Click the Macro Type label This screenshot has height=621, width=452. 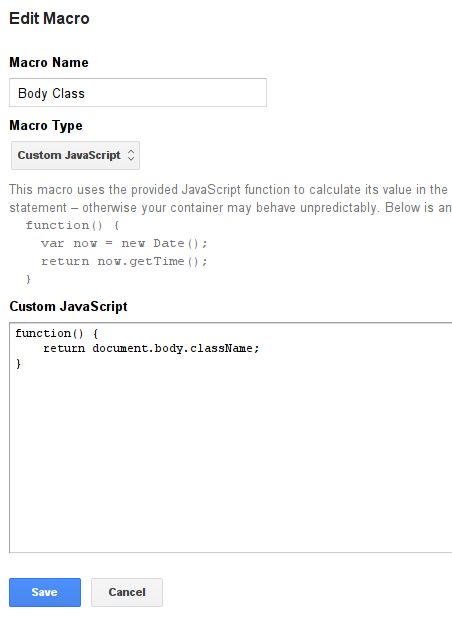[46, 126]
